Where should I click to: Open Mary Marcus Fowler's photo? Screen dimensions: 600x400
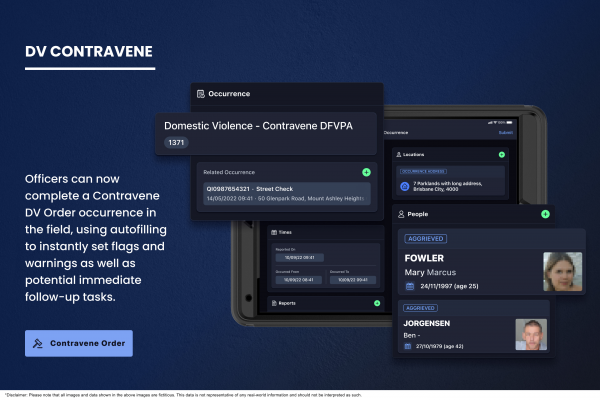point(562,271)
